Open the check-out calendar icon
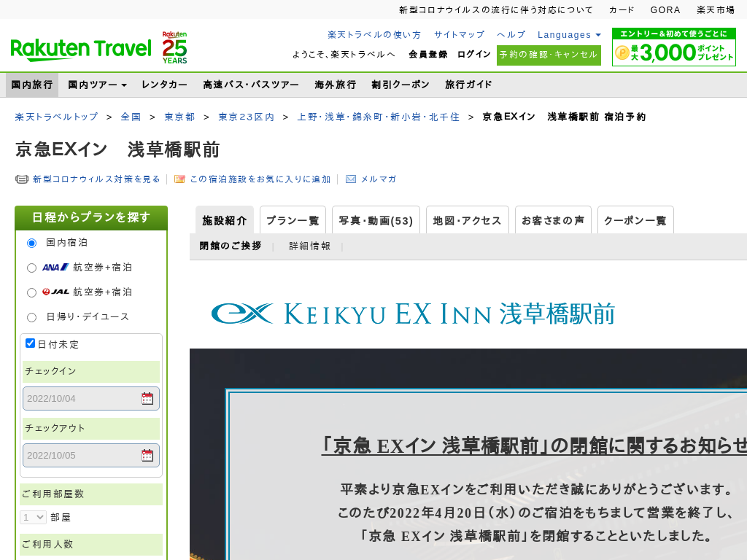The image size is (747, 560). [147, 455]
